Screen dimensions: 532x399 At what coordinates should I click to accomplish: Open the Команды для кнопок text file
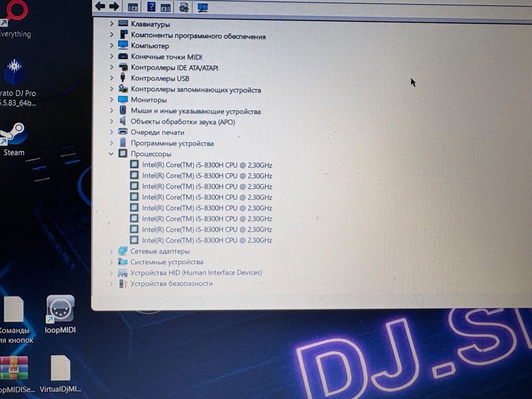pos(15,320)
